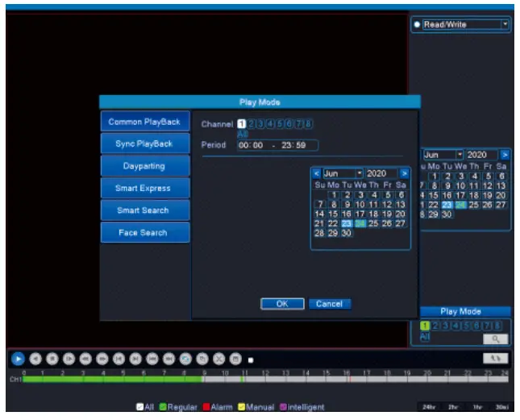The image size is (520, 420).
Task: Select Common PlayBack mode
Action: pyautogui.click(x=145, y=122)
